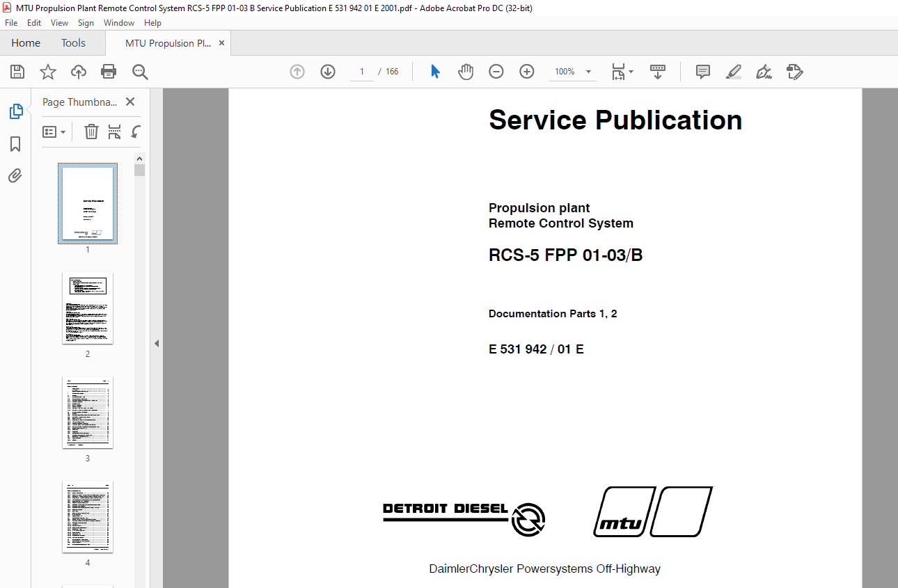The image size is (898, 588).
Task: Click the 'Remote Control System' text line
Action: coord(561,223)
